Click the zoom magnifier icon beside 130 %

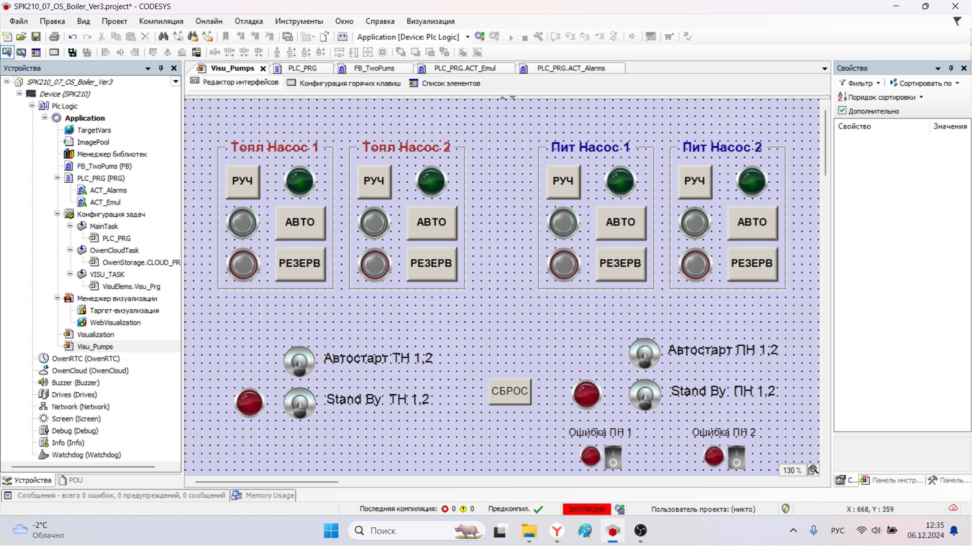[813, 470]
